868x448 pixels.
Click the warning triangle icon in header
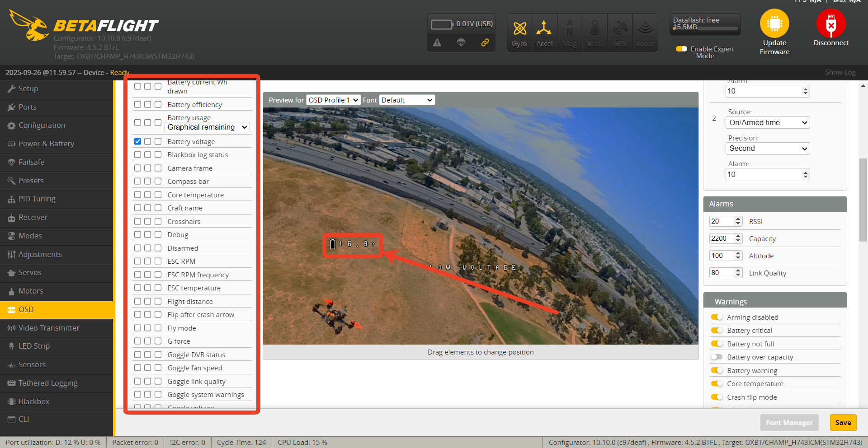[x=437, y=42]
